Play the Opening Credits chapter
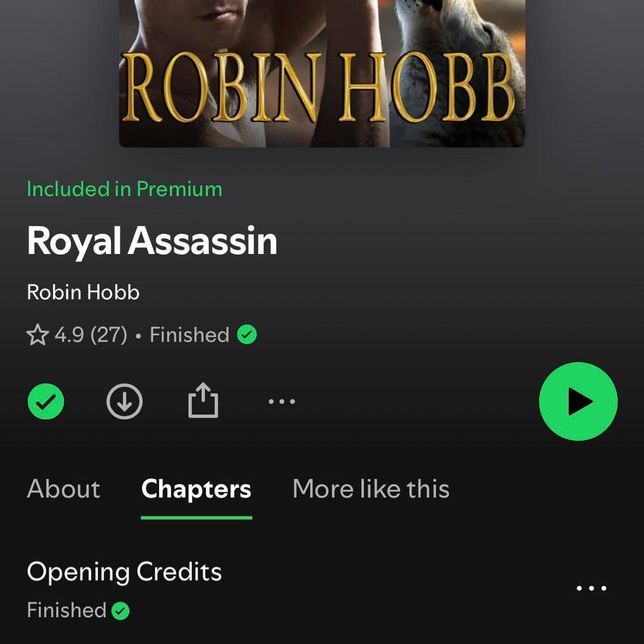The height and width of the screenshot is (644, 644). (x=124, y=572)
